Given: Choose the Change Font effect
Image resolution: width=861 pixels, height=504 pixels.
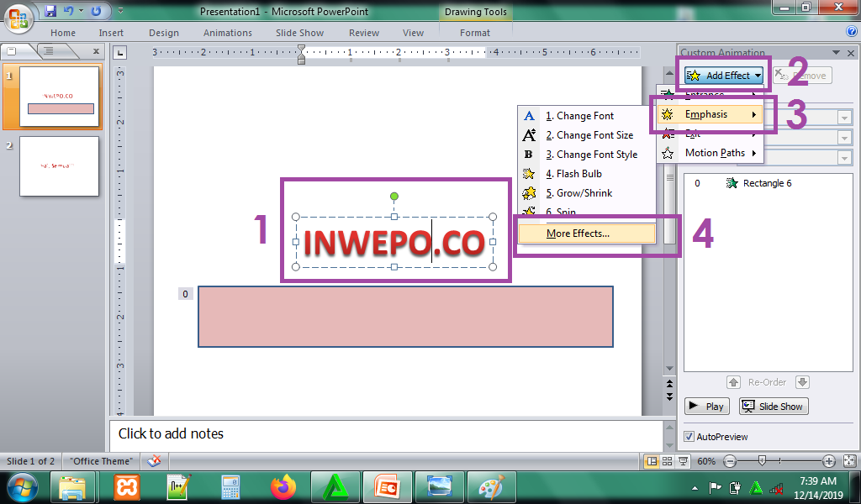Looking at the screenshot, I should [x=586, y=116].
